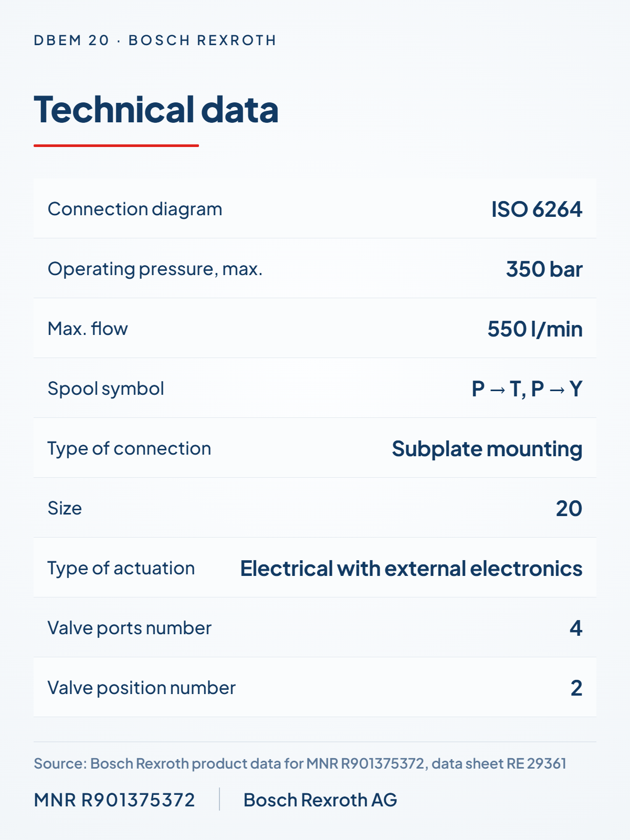Click the MNR R901375372 footer text
630x840 pixels.
[x=114, y=800]
